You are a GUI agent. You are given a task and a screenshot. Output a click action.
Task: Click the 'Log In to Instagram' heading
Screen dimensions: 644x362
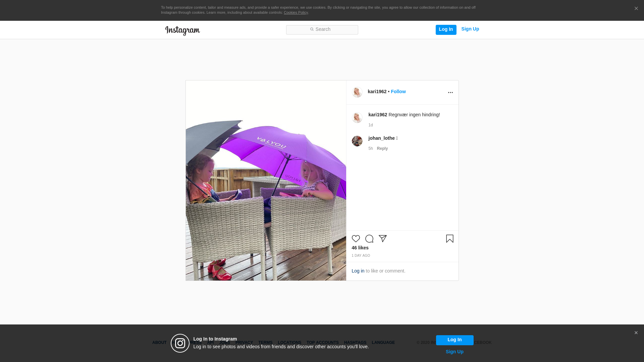click(x=215, y=339)
